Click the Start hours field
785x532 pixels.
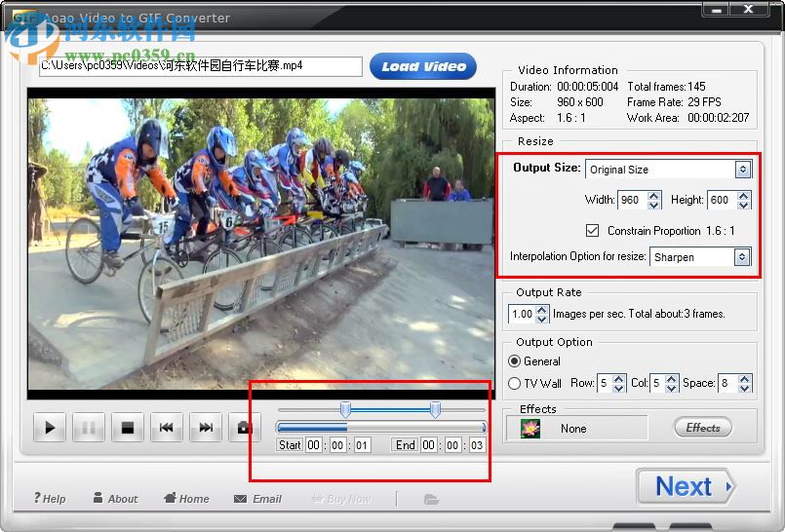314,445
